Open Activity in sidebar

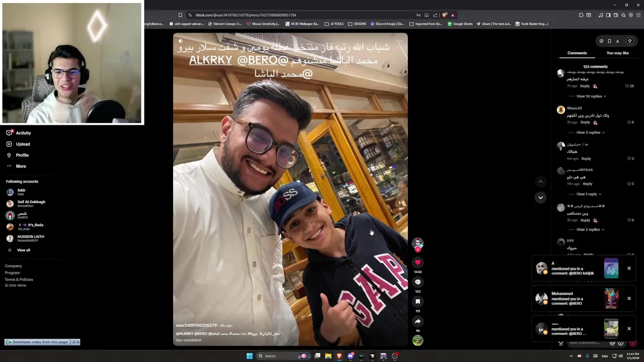click(x=19, y=133)
